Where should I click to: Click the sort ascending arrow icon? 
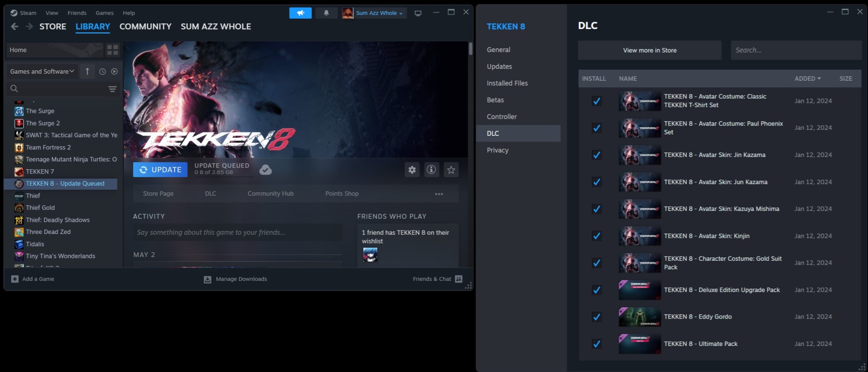pyautogui.click(x=87, y=71)
